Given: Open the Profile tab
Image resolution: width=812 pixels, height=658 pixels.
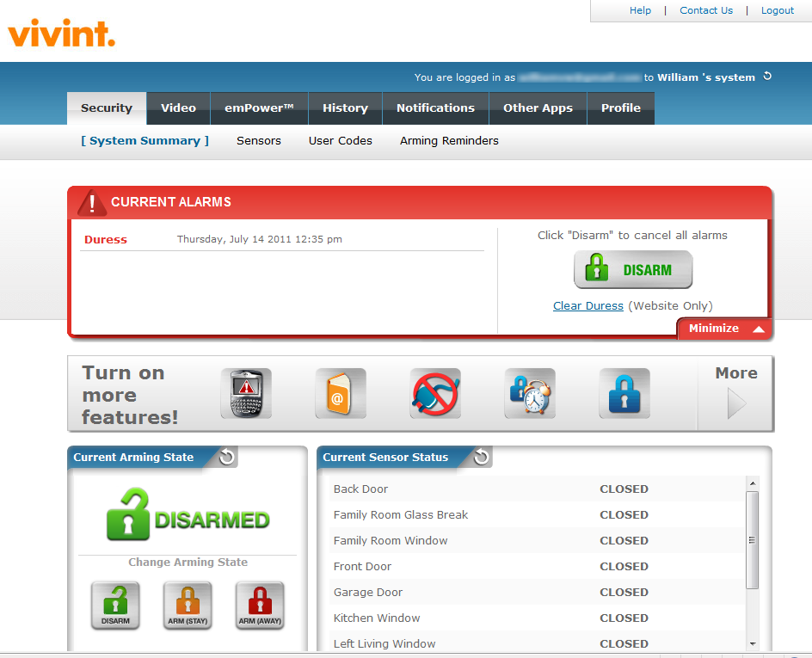Looking at the screenshot, I should coord(621,108).
